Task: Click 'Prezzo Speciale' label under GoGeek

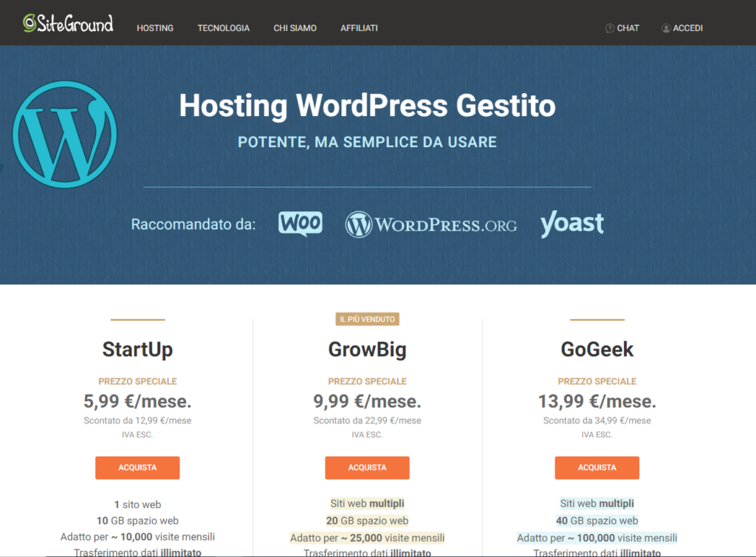Action: (x=597, y=381)
